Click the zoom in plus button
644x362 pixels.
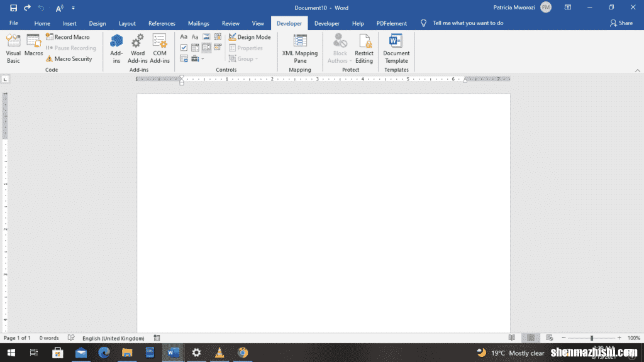(x=619, y=337)
